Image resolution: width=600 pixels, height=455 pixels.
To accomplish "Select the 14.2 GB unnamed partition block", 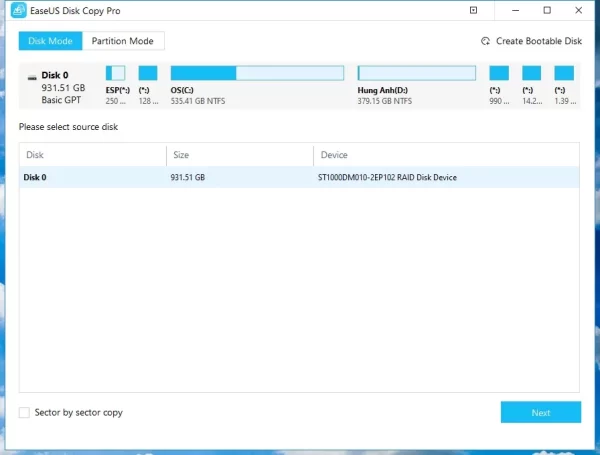I will [x=532, y=73].
